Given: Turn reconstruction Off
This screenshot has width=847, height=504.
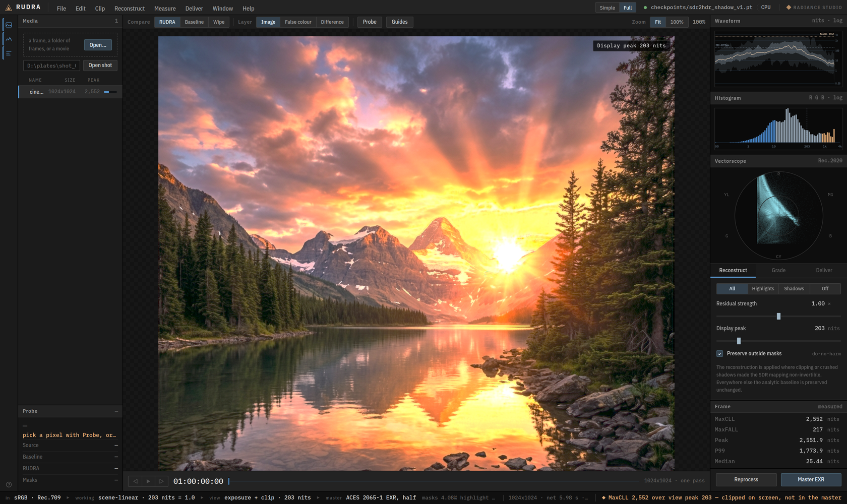Looking at the screenshot, I should coord(825,289).
